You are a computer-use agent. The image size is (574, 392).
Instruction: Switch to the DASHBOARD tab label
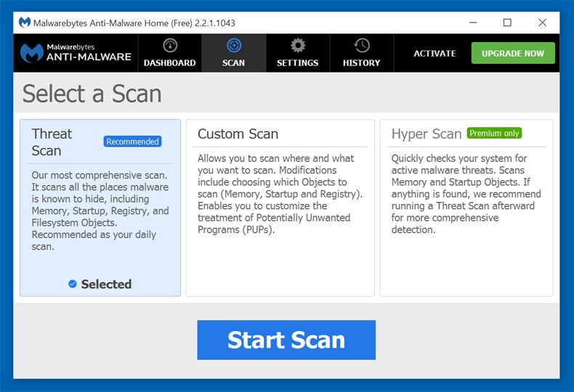[169, 63]
